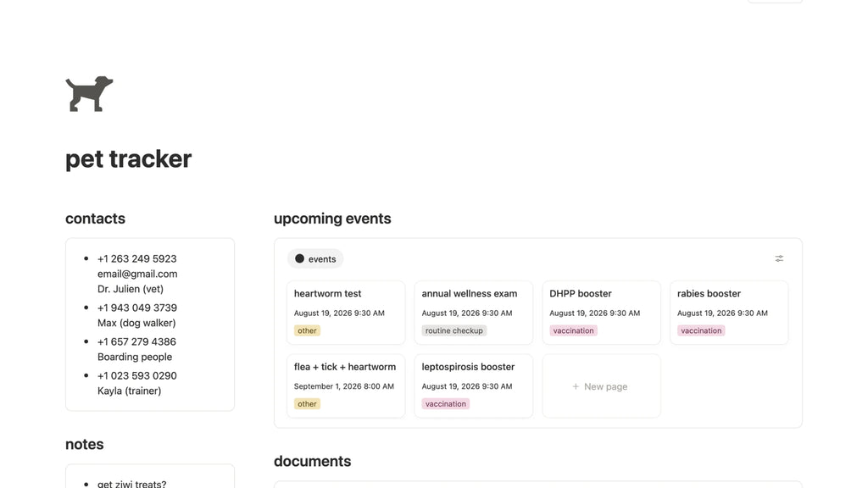This screenshot has height=488, width=868.
Task: Add a New page to events
Action: (601, 386)
